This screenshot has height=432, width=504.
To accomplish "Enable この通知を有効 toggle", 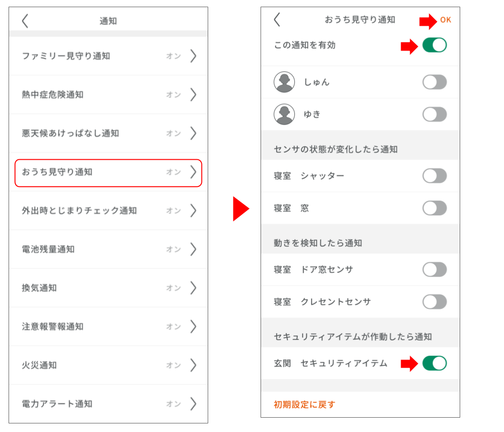I will [434, 45].
